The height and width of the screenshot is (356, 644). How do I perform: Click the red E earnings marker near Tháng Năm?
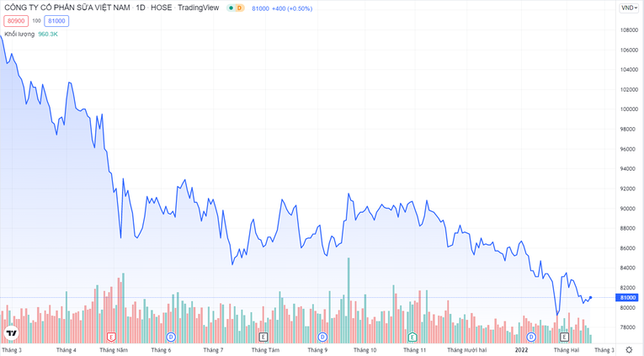click(111, 337)
